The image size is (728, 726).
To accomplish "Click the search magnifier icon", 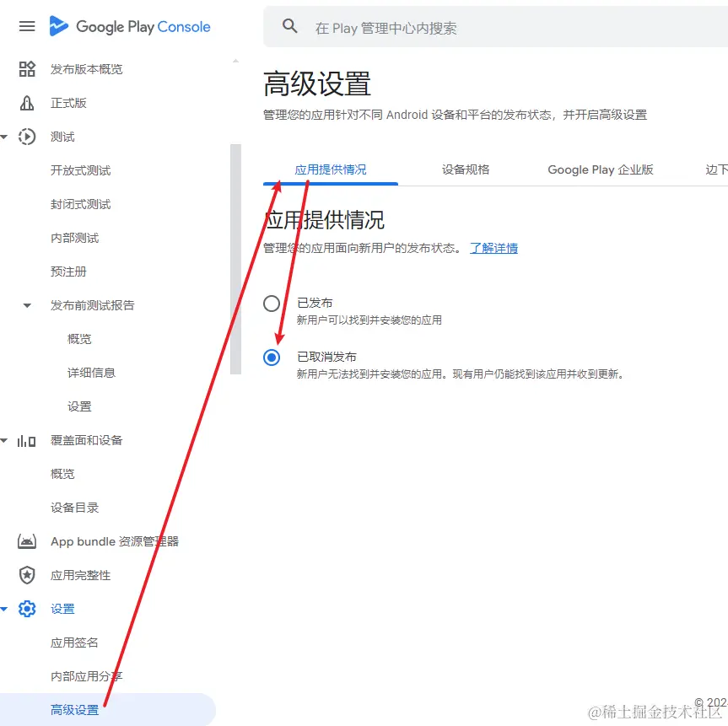I will click(x=289, y=26).
